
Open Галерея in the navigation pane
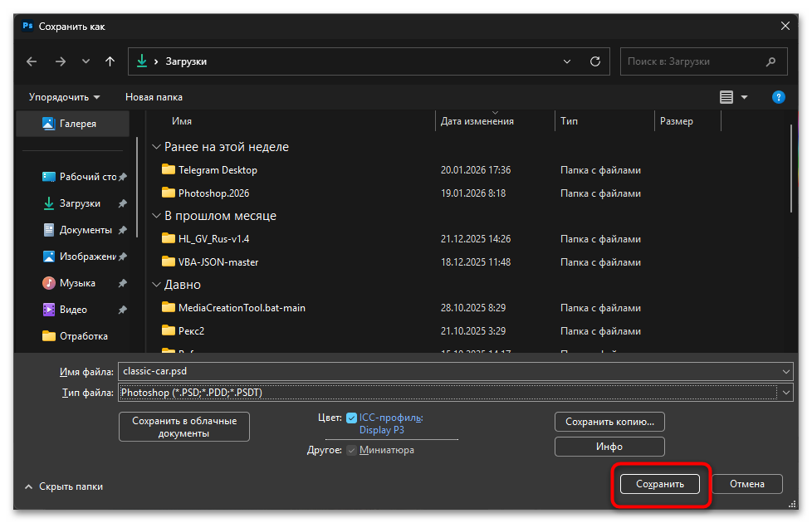click(77, 124)
